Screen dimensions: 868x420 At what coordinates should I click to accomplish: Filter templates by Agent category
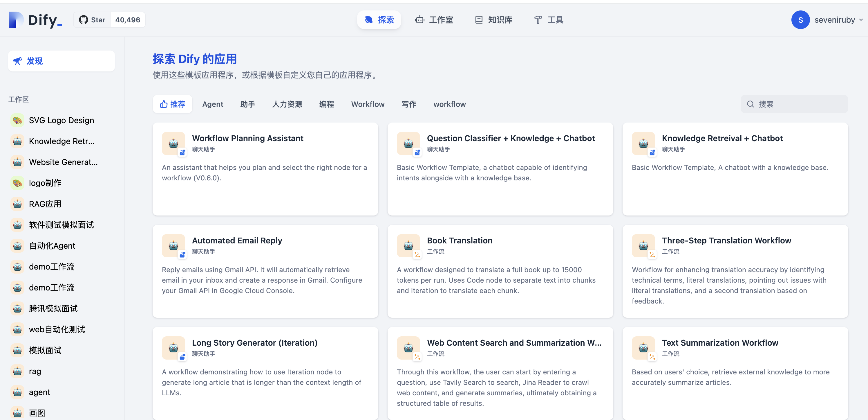(x=213, y=104)
